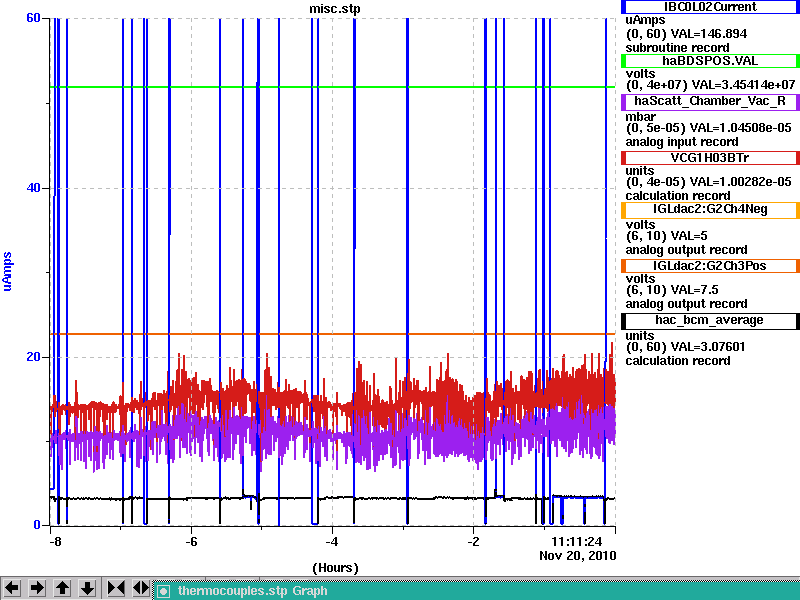
Task: Click VAL=1.00282e-05 reading
Action: 740,182
